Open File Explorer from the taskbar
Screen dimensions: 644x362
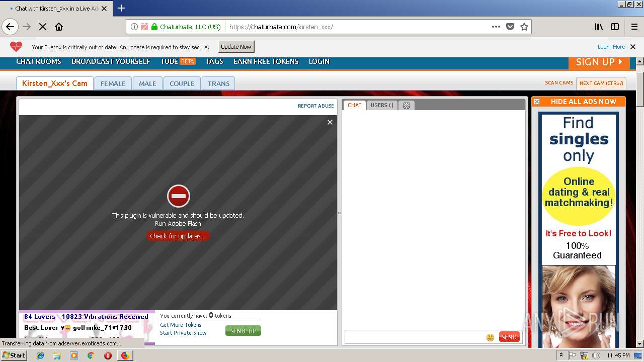(x=57, y=355)
